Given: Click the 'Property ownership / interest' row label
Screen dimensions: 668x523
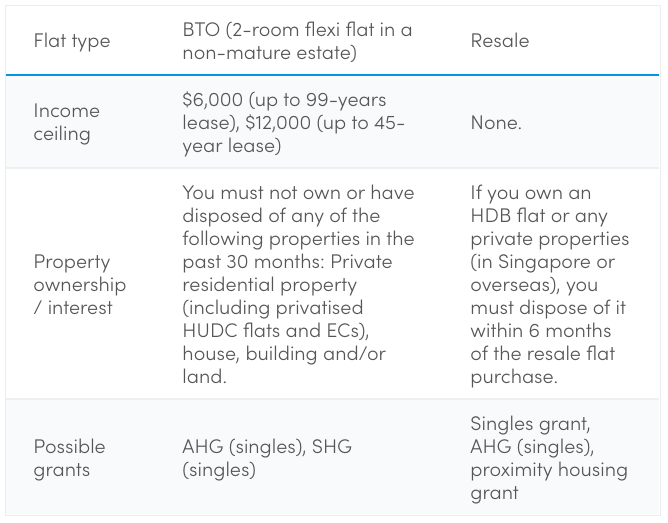Looking at the screenshot, I should point(80,284).
